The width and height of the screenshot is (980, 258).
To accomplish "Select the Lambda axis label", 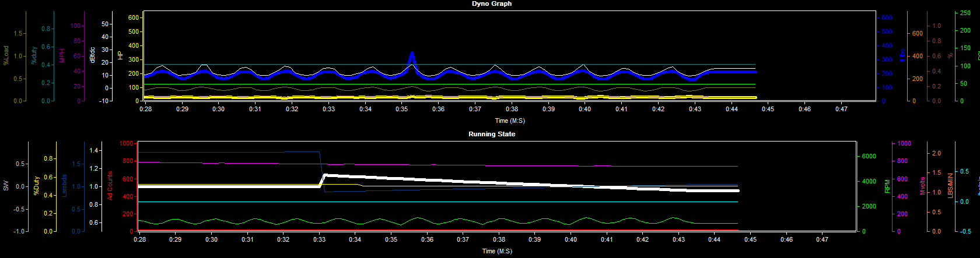I will click(65, 185).
